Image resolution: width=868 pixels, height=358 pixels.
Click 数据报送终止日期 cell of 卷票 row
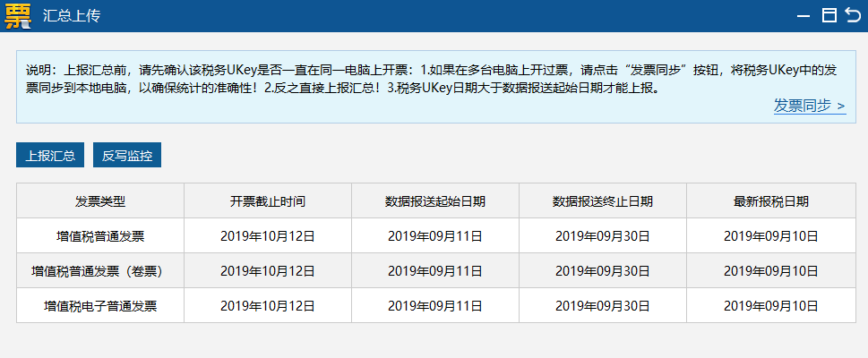point(602,271)
